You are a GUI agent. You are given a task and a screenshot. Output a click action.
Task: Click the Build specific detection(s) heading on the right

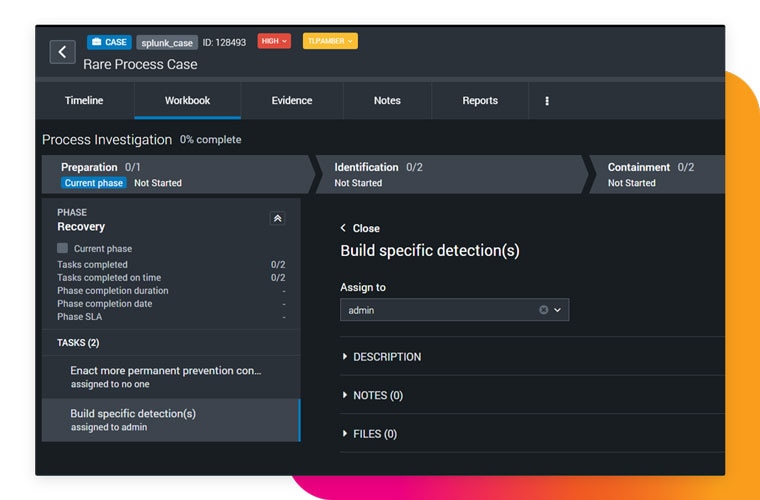pyautogui.click(x=430, y=251)
